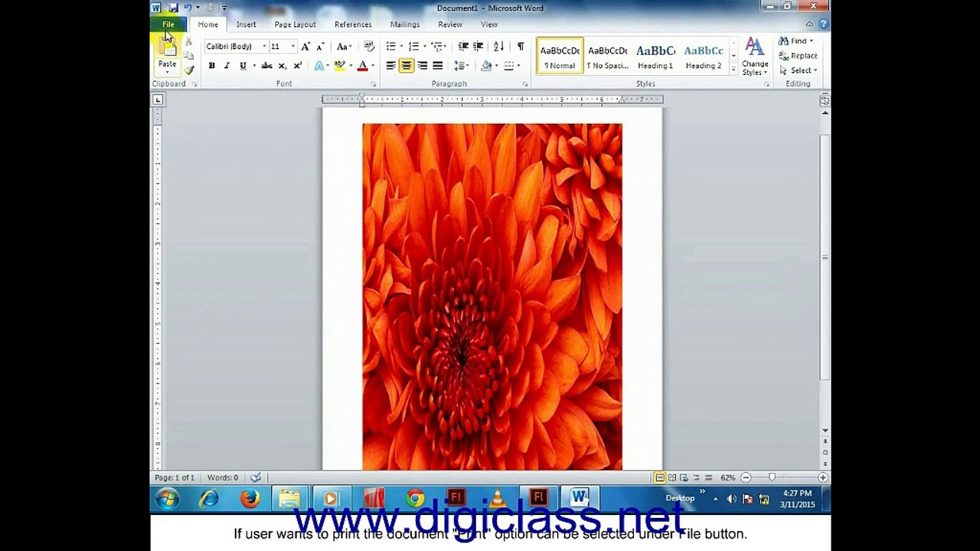Toggle Bold formatting

[x=211, y=66]
